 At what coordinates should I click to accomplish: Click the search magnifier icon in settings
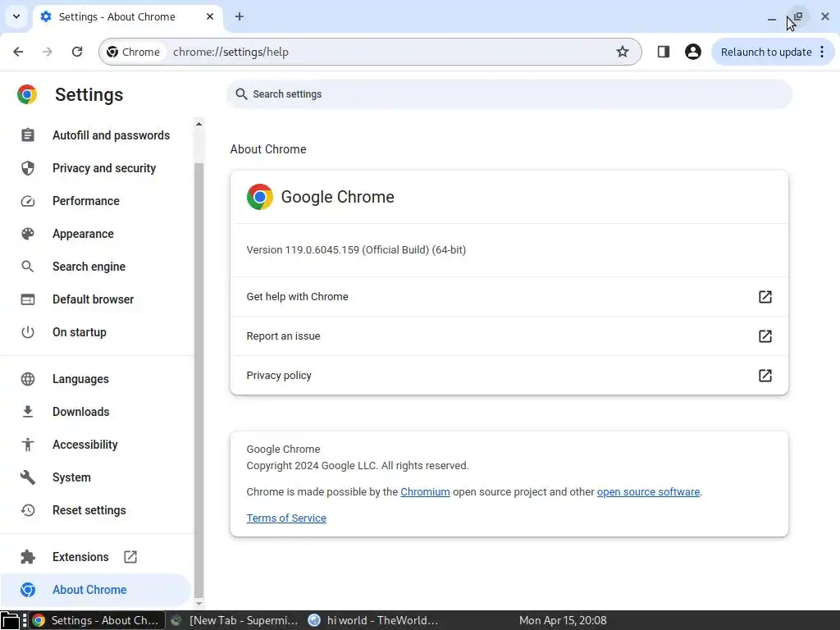point(242,94)
